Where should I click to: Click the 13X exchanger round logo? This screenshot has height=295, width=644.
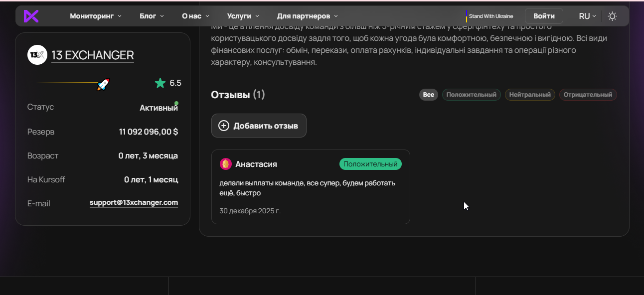tap(37, 55)
